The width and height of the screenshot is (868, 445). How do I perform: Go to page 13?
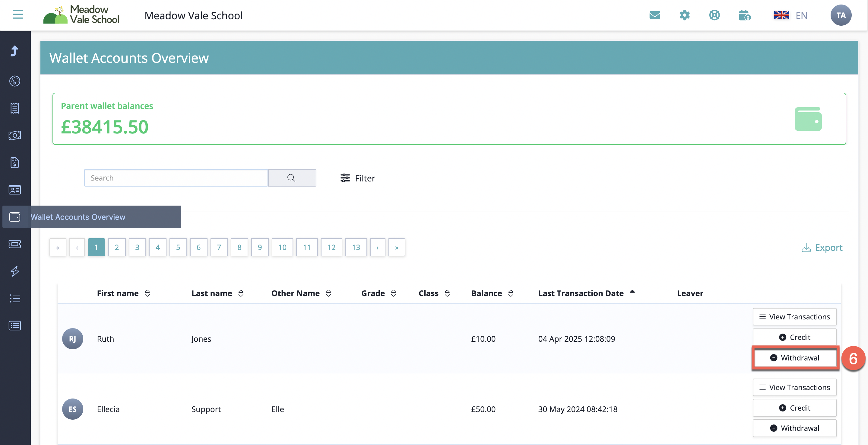(356, 247)
